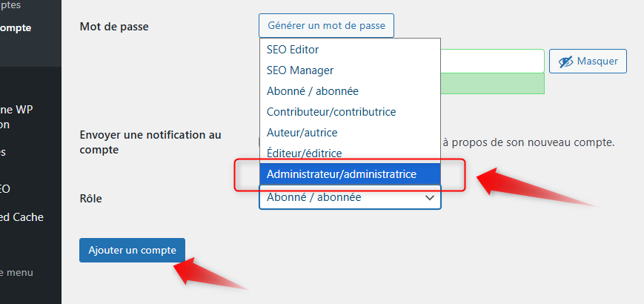Image resolution: width=644 pixels, height=304 pixels.
Task: Open sidebar item showing 'es' below WP entry
Action: [4, 151]
